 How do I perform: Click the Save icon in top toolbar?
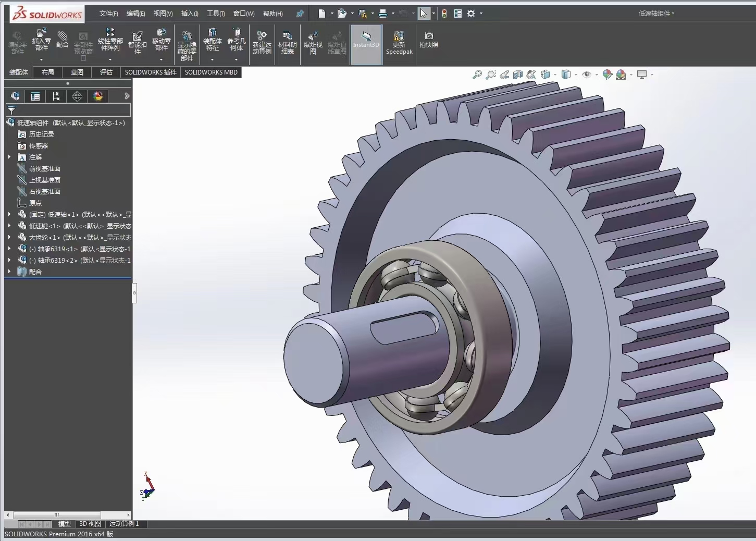(363, 14)
